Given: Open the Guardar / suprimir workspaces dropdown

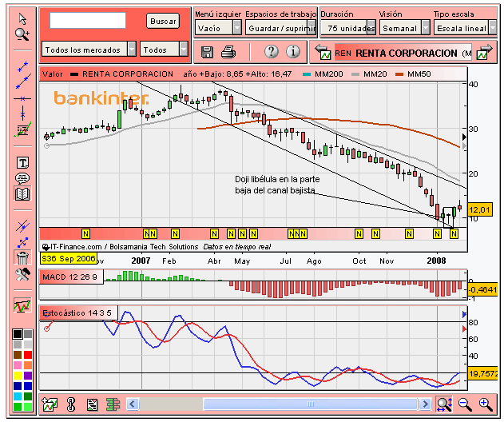Looking at the screenshot, I should [280, 28].
